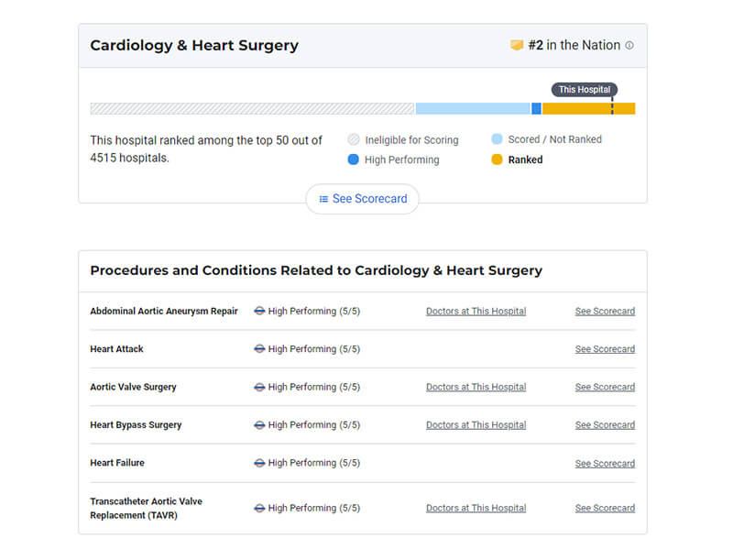The width and height of the screenshot is (733, 560).
Task: Click the blue High Performing legend dot
Action: pos(354,159)
